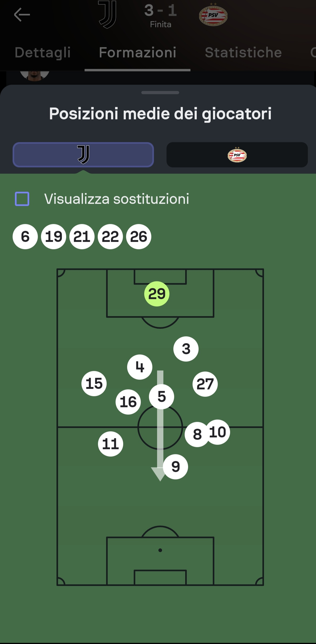Tap player marker number 3
Viewport: 316px width, 644px height.
pos(186,349)
